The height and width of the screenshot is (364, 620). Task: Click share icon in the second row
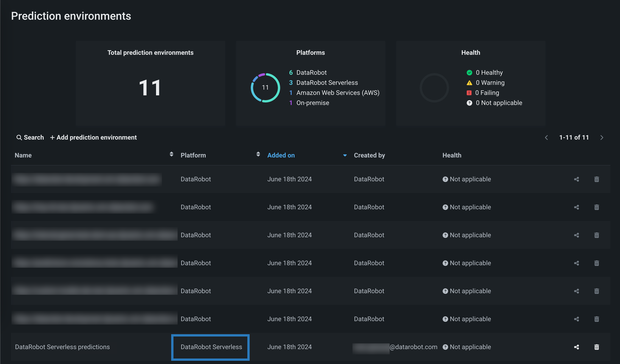tap(576, 207)
